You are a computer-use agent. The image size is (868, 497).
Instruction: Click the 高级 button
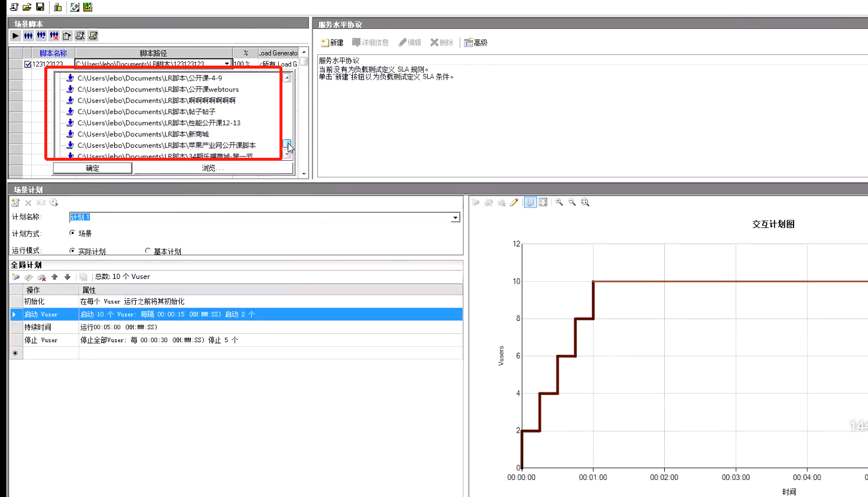476,43
